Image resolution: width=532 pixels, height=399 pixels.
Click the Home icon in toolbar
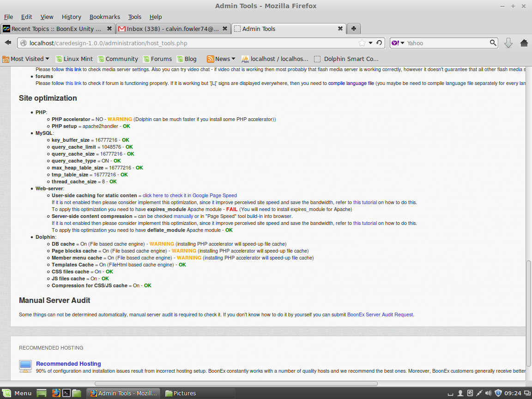click(x=524, y=43)
